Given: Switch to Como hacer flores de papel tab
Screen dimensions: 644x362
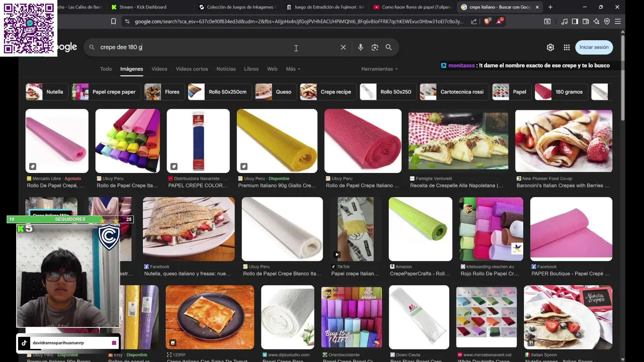Looking at the screenshot, I should (413, 7).
